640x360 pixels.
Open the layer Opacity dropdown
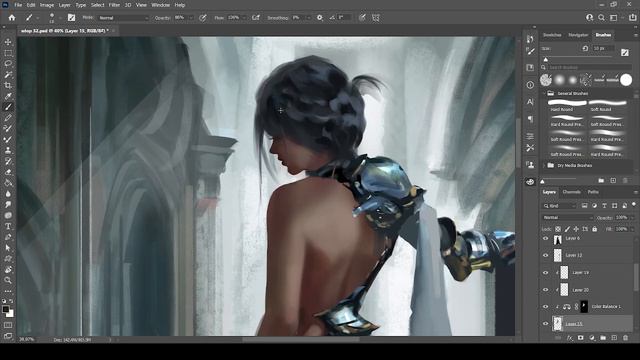(x=632, y=218)
